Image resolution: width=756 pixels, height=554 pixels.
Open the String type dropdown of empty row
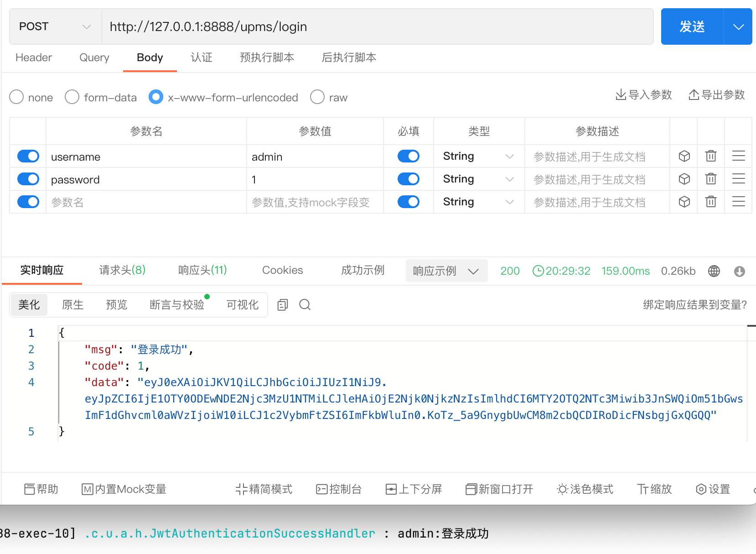point(479,202)
